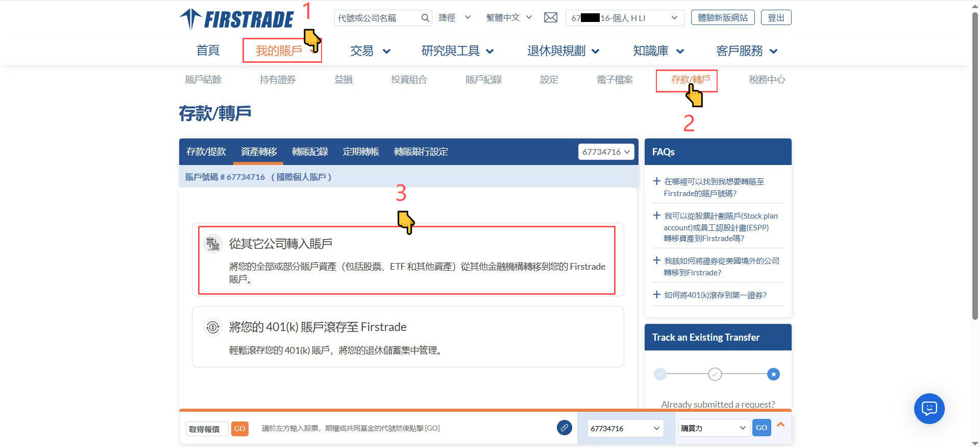Open the 購買力 dropdown
Image resolution: width=980 pixels, height=447 pixels.
click(713, 428)
